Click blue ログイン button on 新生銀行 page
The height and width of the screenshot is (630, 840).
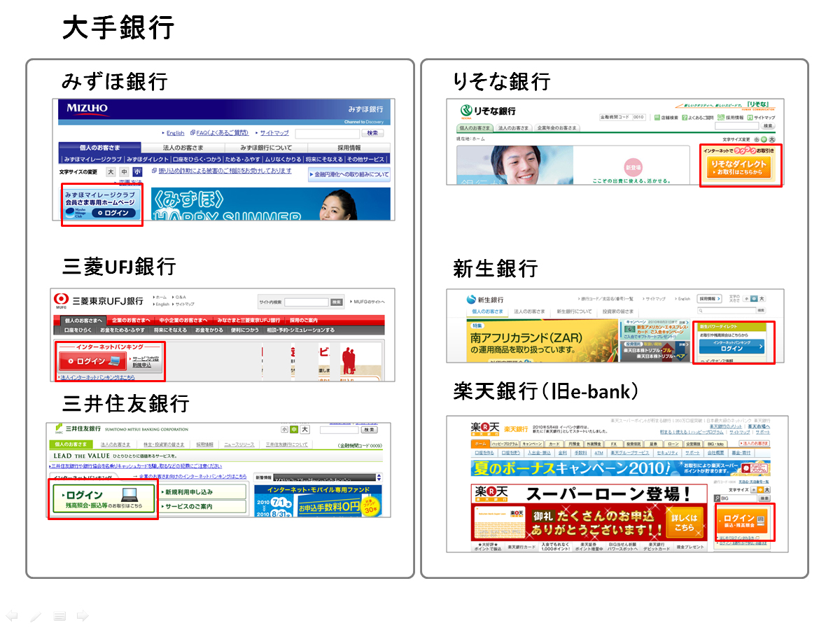pyautogui.click(x=731, y=346)
